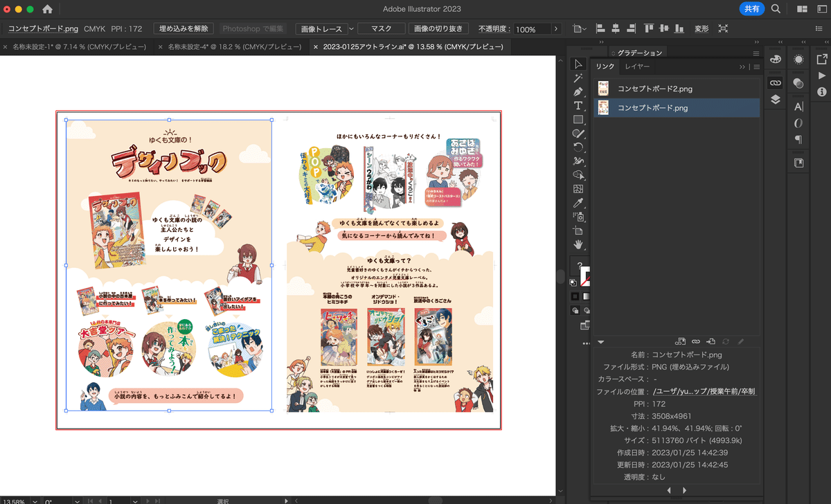Expand the Opacity field arrow
The width and height of the screenshot is (831, 504).
tap(555, 29)
